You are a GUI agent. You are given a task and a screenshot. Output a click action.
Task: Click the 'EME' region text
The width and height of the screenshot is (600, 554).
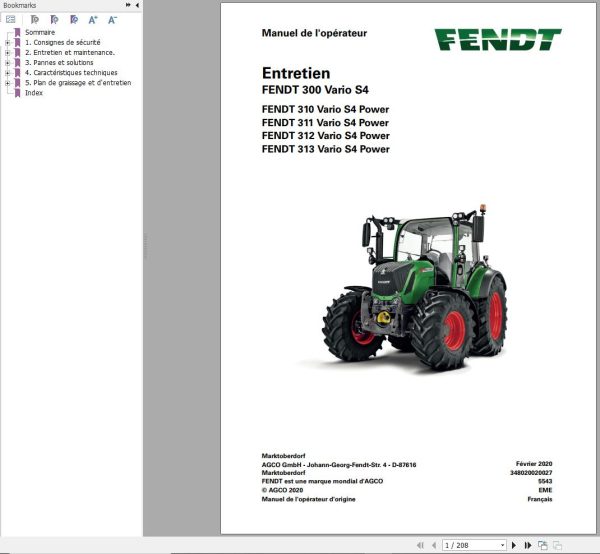click(x=545, y=490)
